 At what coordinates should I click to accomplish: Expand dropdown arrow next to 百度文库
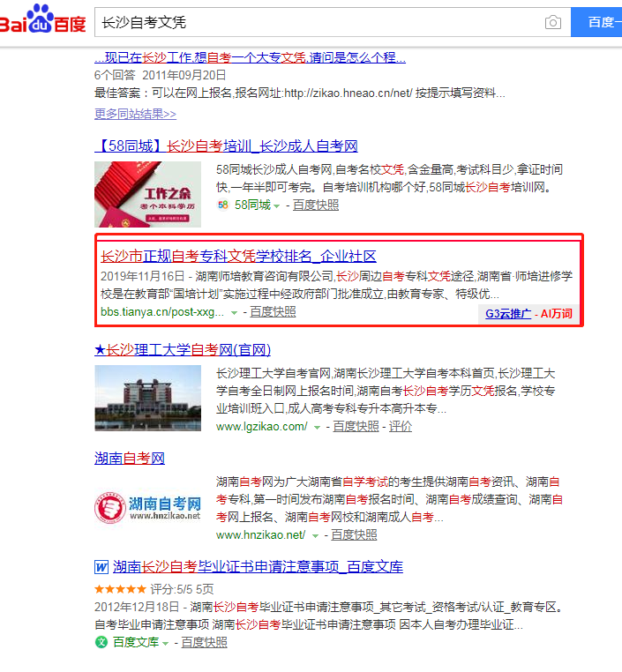[166, 643]
